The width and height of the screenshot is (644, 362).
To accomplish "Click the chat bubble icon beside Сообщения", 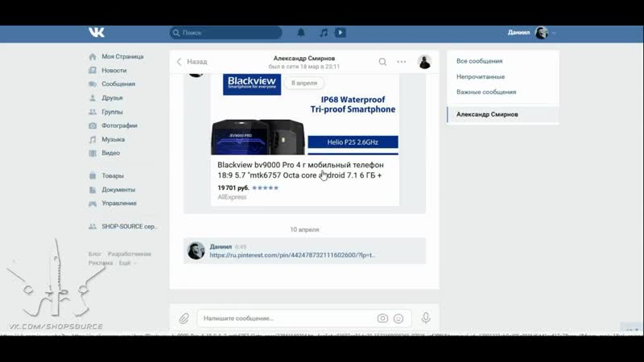I will tap(93, 84).
